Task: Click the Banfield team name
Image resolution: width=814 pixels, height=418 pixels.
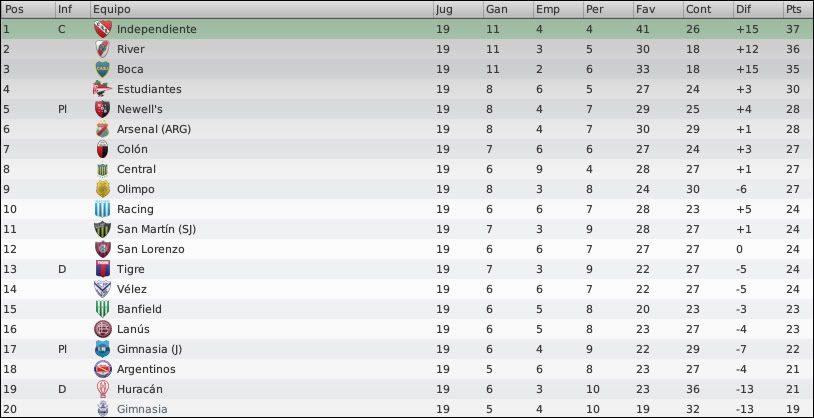Action: tap(139, 309)
